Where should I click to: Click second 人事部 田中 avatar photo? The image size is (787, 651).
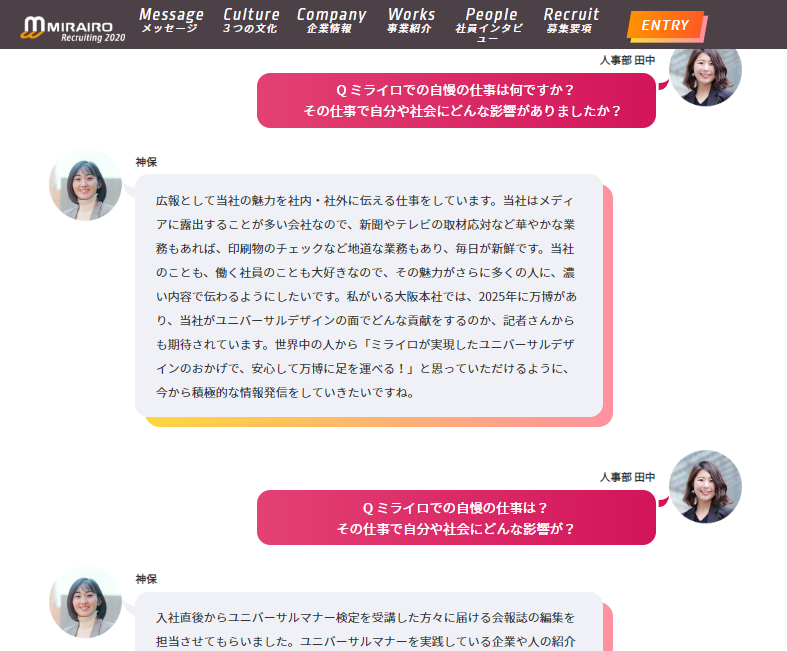click(x=705, y=486)
